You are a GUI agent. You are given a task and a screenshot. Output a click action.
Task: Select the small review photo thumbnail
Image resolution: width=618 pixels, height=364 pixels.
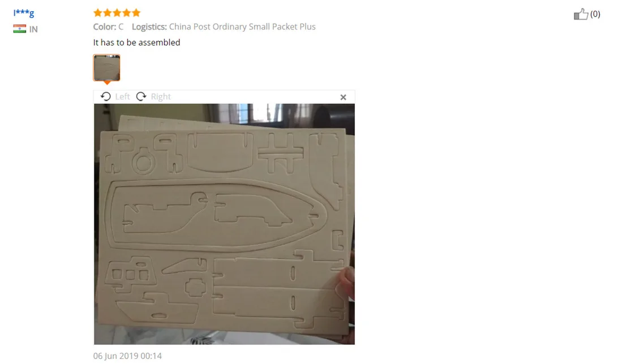tap(106, 68)
